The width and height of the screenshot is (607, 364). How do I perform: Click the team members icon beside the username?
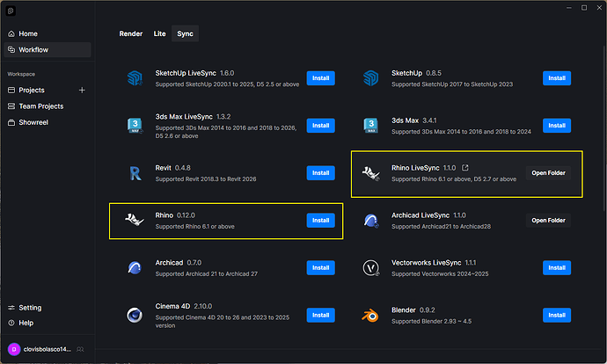(x=80, y=349)
